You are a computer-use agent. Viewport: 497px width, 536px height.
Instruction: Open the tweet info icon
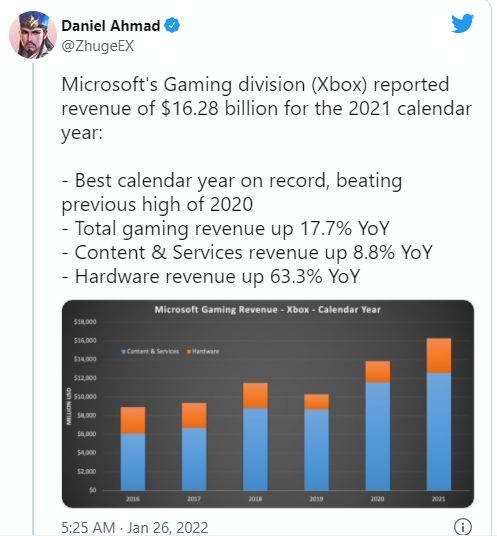pos(462,526)
